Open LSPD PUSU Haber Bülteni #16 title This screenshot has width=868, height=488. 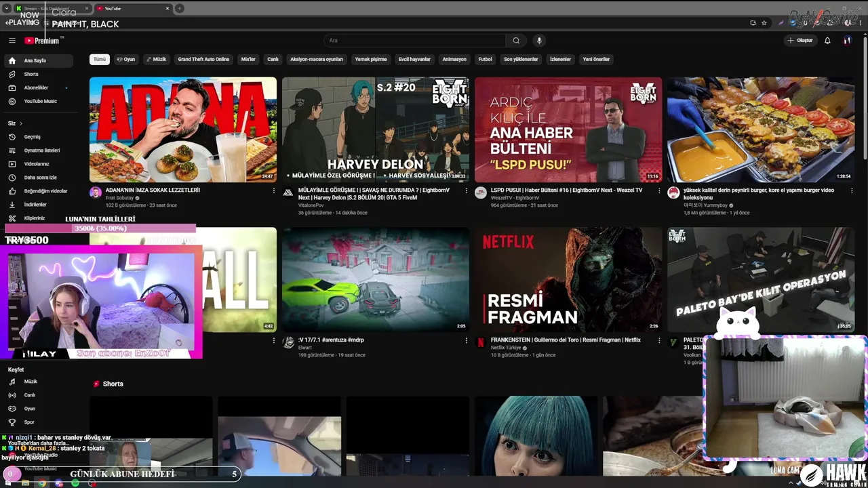click(x=566, y=190)
